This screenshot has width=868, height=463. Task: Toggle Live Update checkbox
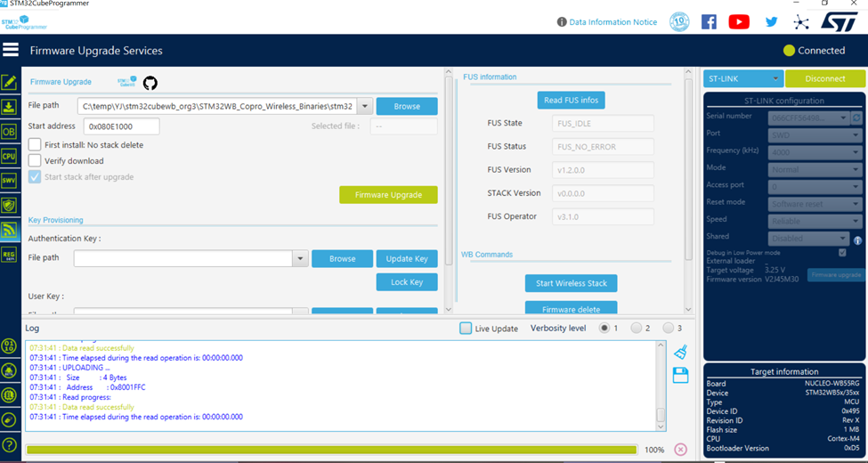coord(466,328)
